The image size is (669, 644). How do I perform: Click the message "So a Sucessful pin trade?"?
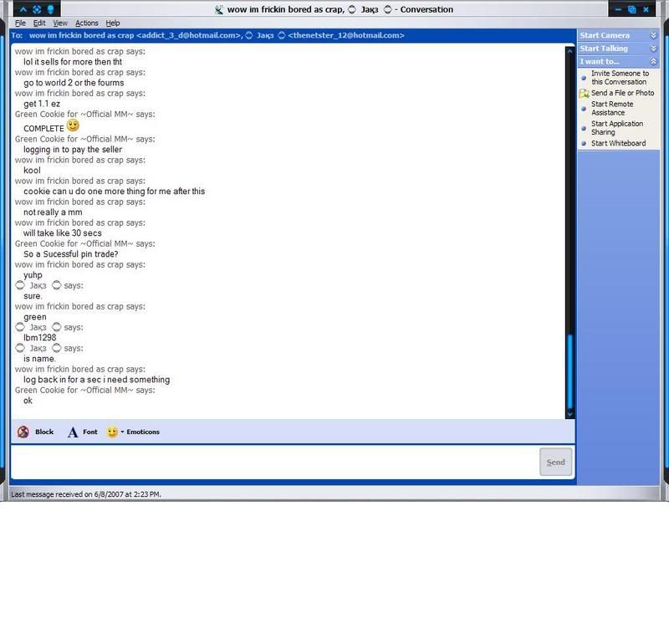coord(71,254)
